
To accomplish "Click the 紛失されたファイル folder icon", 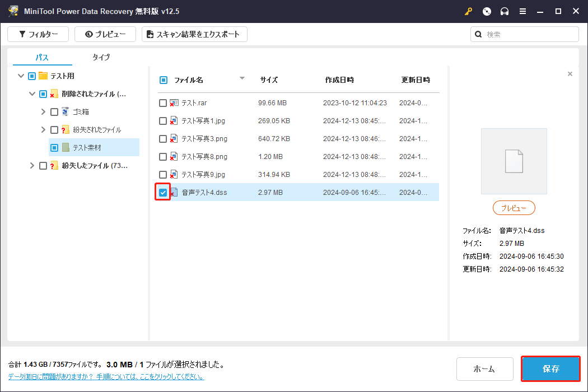I will (66, 130).
